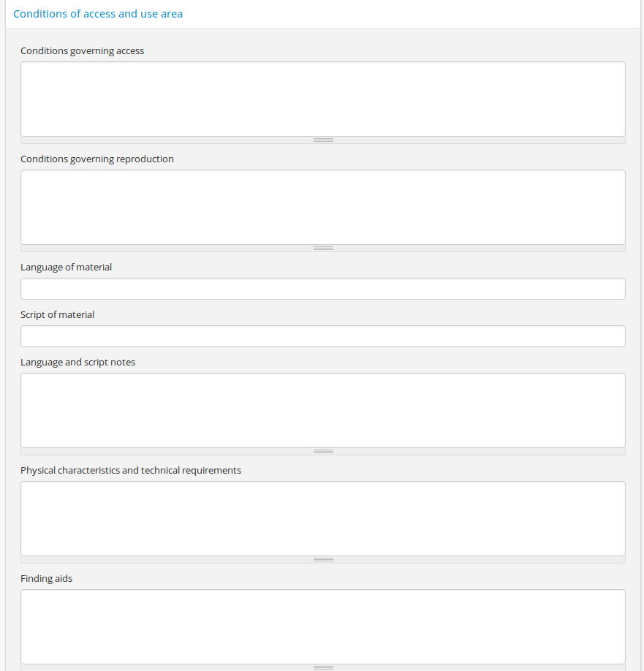
Task: Focus the Conditions governing reproduction text area
Action: tap(322, 207)
